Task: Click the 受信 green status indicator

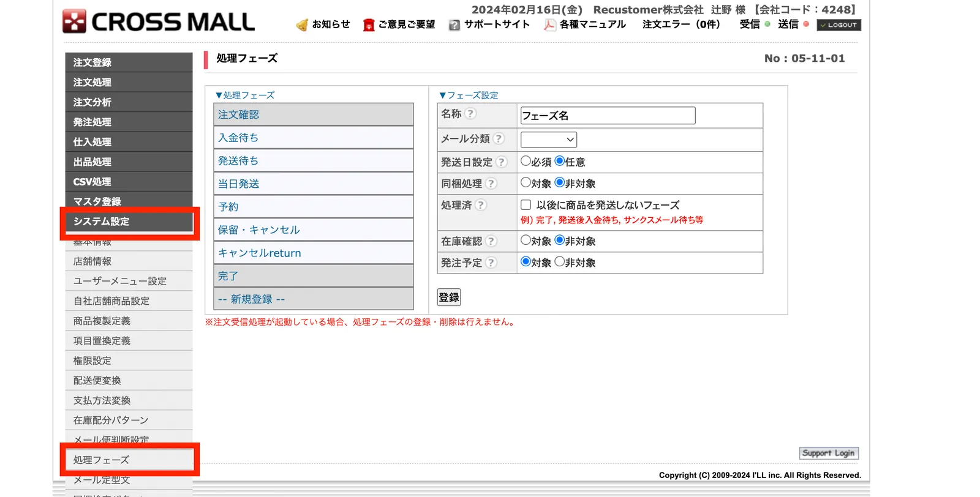Action: (x=767, y=24)
